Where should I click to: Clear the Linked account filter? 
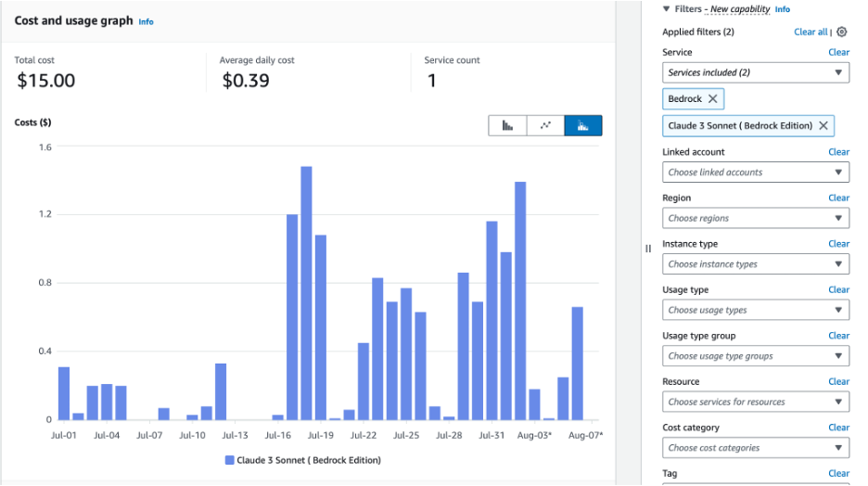tap(838, 152)
